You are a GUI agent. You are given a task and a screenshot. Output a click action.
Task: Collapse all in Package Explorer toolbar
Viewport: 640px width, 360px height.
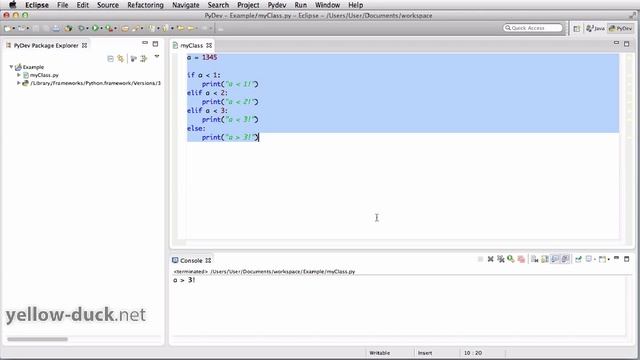[x=110, y=59]
